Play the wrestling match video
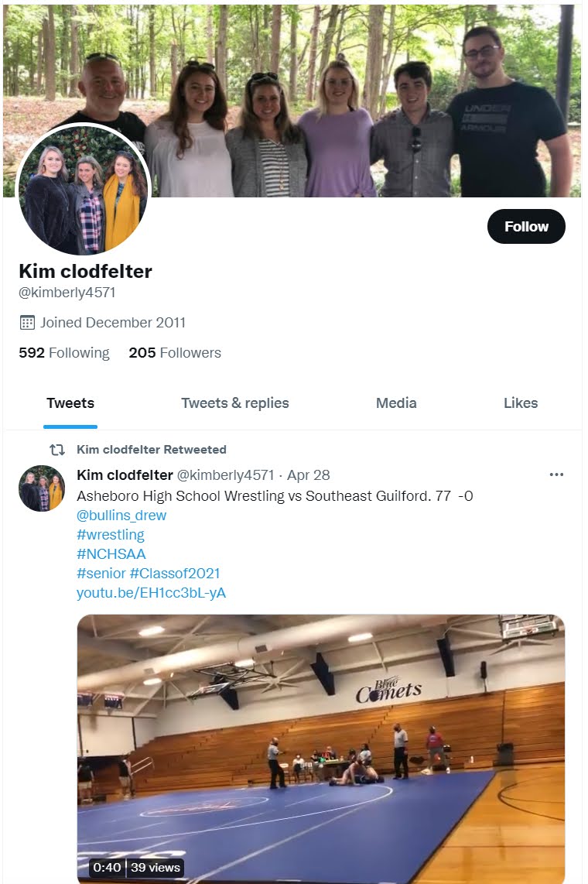Viewport: 588px width, 884px height. pos(321,748)
